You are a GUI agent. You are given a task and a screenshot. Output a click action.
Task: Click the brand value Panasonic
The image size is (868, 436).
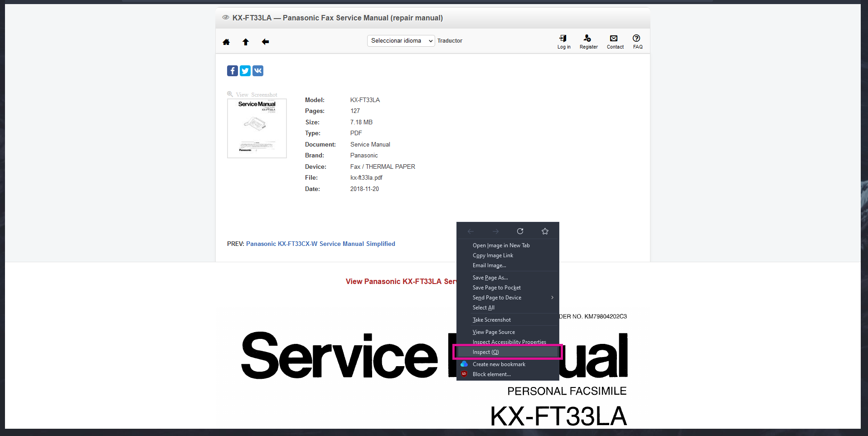(x=364, y=156)
